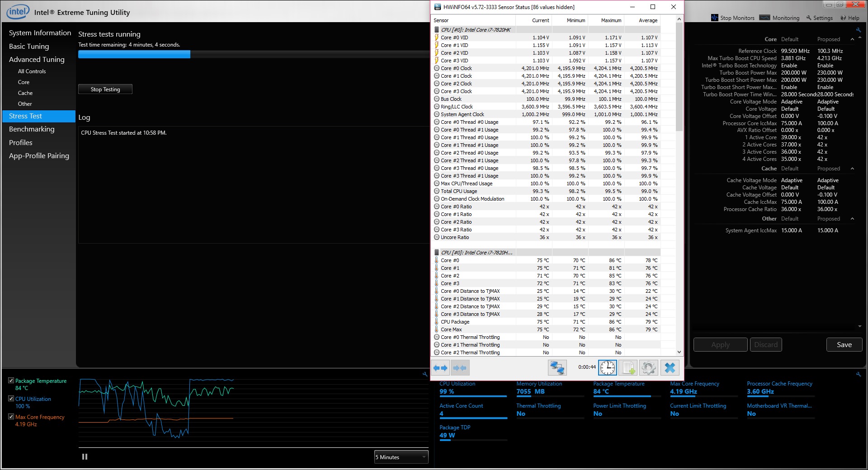Open the Other sub-item in sidebar
The width and height of the screenshot is (868, 470).
[25, 104]
